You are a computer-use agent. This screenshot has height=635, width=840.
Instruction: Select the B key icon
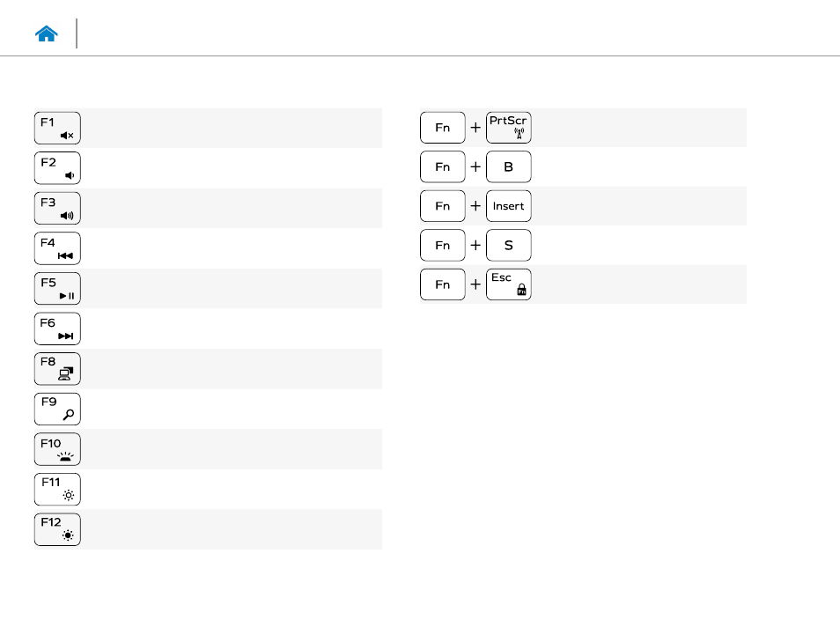509,166
